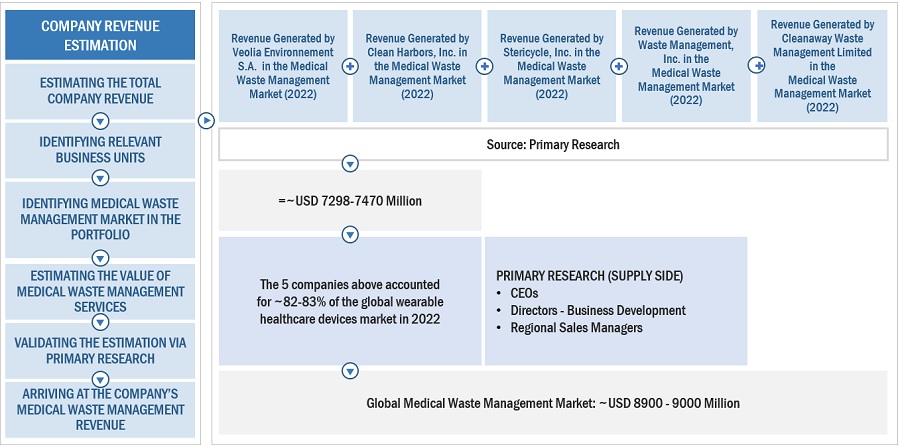The image size is (900, 447).
Task: Click the plus icon between Stericycle and Waste Management
Action: click(x=619, y=66)
